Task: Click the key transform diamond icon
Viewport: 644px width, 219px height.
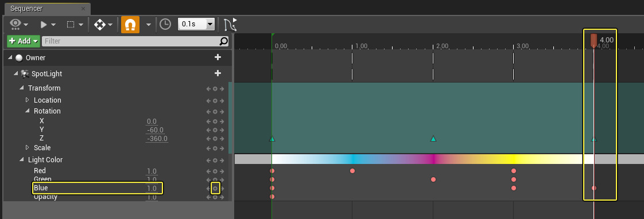Action: [x=99, y=25]
